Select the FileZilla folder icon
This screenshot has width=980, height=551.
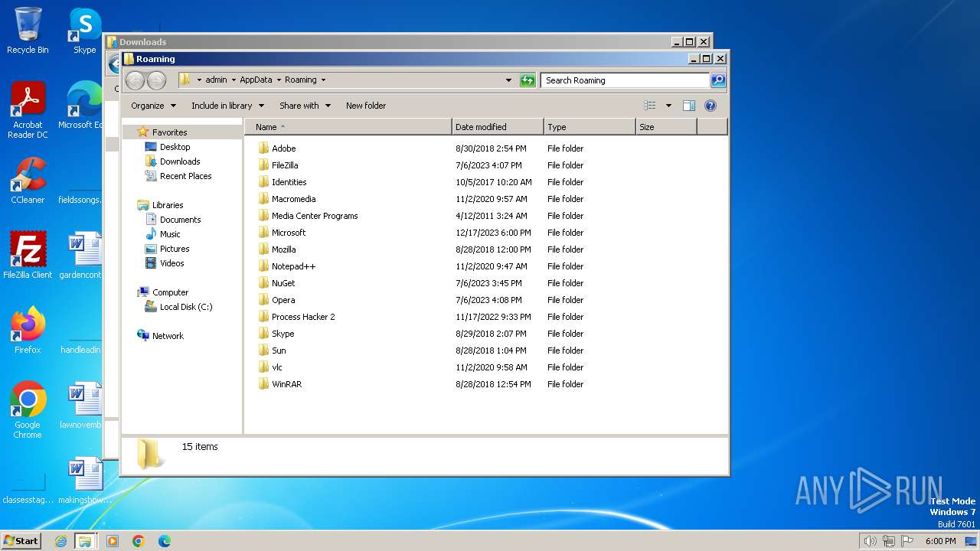point(263,165)
